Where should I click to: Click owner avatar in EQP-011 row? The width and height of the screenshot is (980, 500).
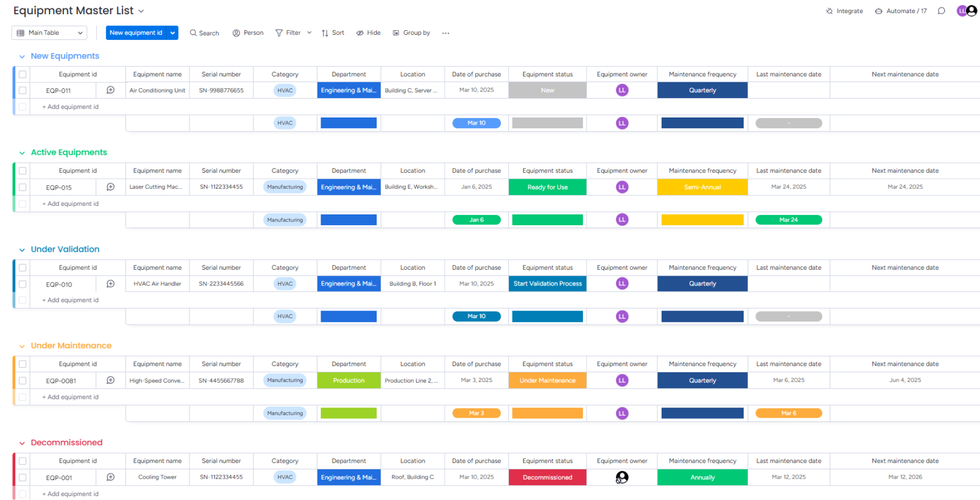tap(622, 90)
